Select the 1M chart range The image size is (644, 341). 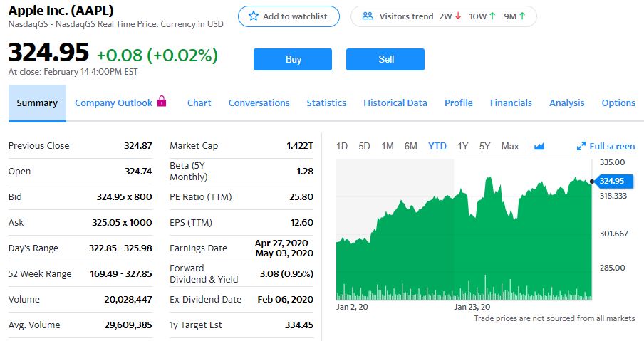click(388, 146)
